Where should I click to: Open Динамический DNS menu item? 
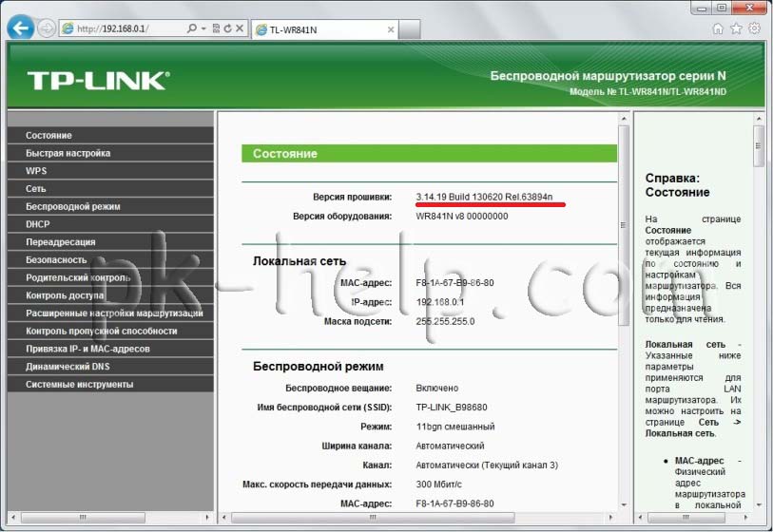[x=111, y=366]
